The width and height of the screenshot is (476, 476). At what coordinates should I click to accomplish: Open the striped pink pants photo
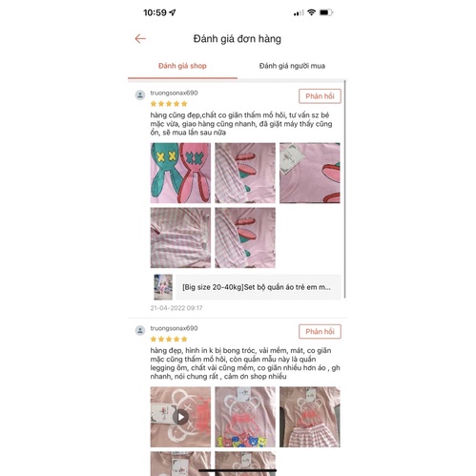(180, 238)
